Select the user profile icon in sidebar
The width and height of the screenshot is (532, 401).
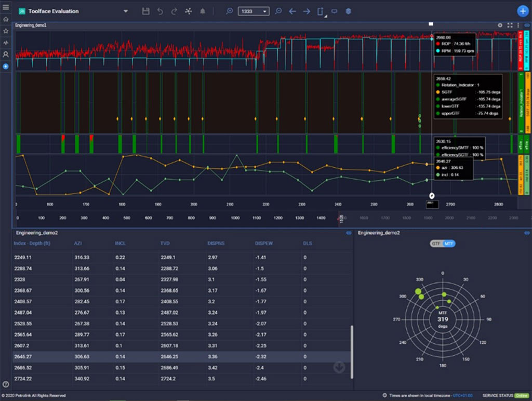tap(6, 54)
